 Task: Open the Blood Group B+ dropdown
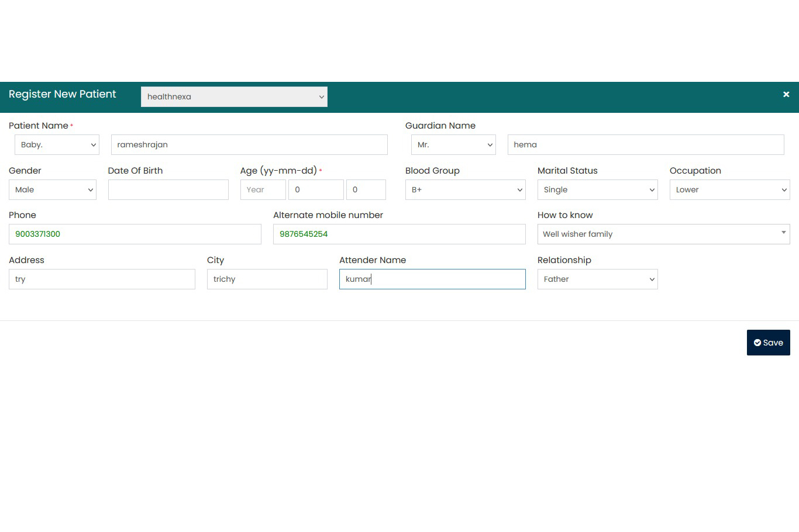tap(465, 190)
